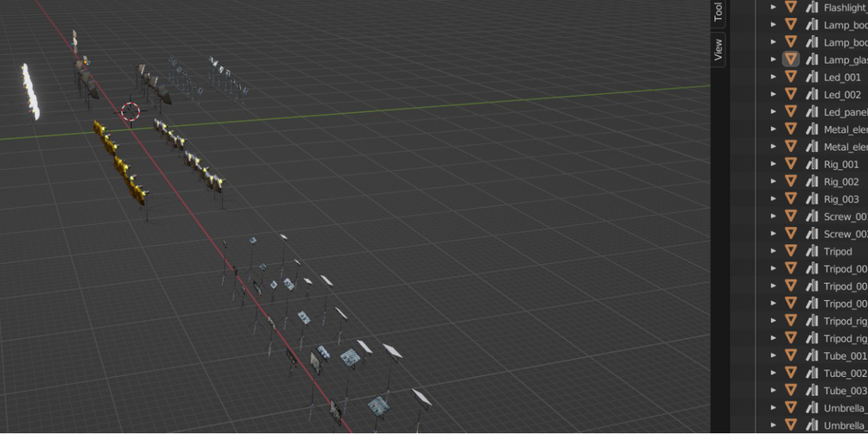The width and height of the screenshot is (868, 434).
Task: Expand the Led_001 outliner row
Action: pyautogui.click(x=773, y=77)
